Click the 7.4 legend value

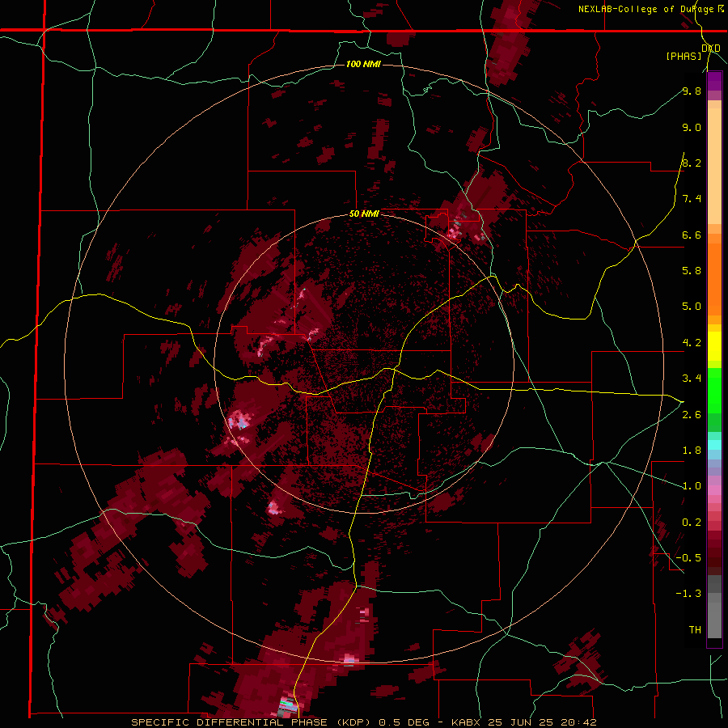pyautogui.click(x=692, y=199)
